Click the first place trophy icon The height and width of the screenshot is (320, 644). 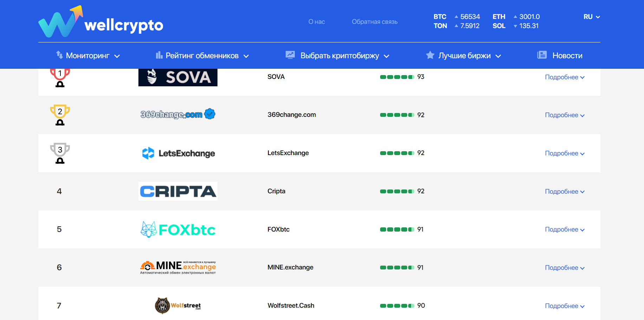point(60,78)
